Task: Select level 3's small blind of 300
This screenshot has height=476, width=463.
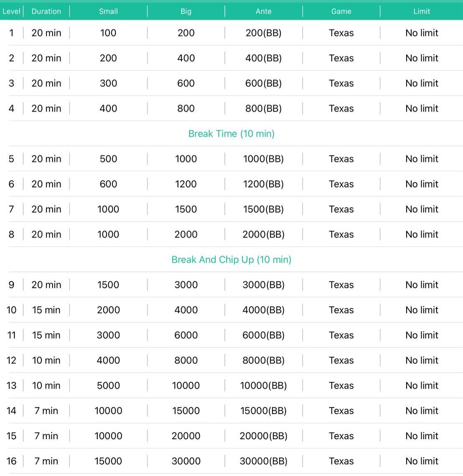Action: point(108,83)
